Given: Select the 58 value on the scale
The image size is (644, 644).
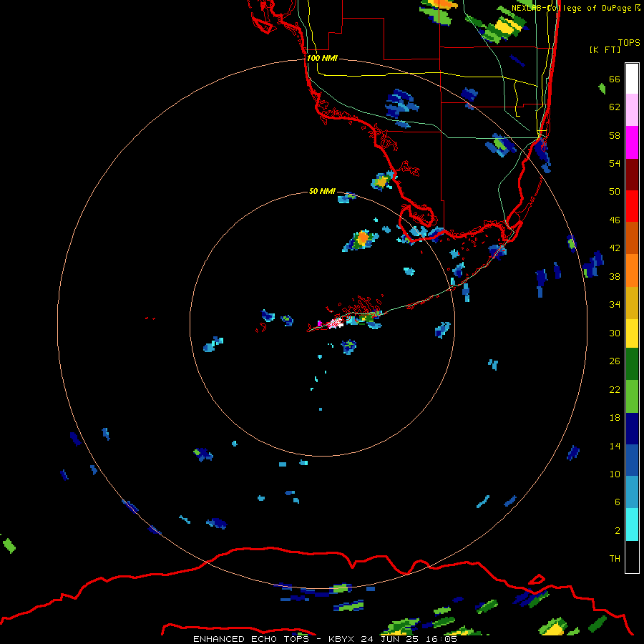Looking at the screenshot, I should pyautogui.click(x=615, y=135).
